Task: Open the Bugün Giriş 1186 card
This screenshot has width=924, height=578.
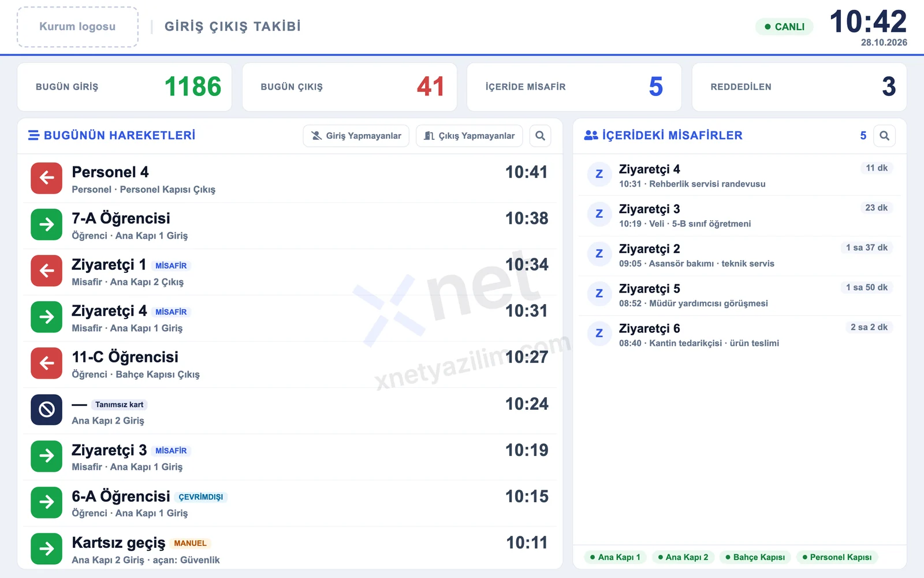Action: (x=125, y=87)
